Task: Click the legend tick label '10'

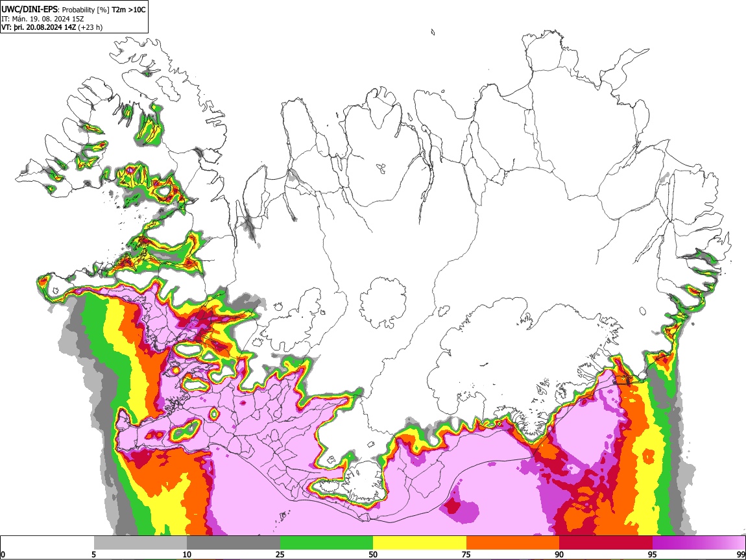Action: [x=187, y=555]
